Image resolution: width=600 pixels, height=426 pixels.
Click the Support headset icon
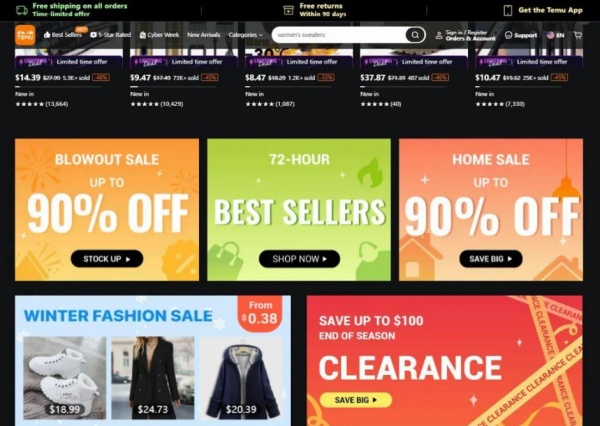point(509,35)
